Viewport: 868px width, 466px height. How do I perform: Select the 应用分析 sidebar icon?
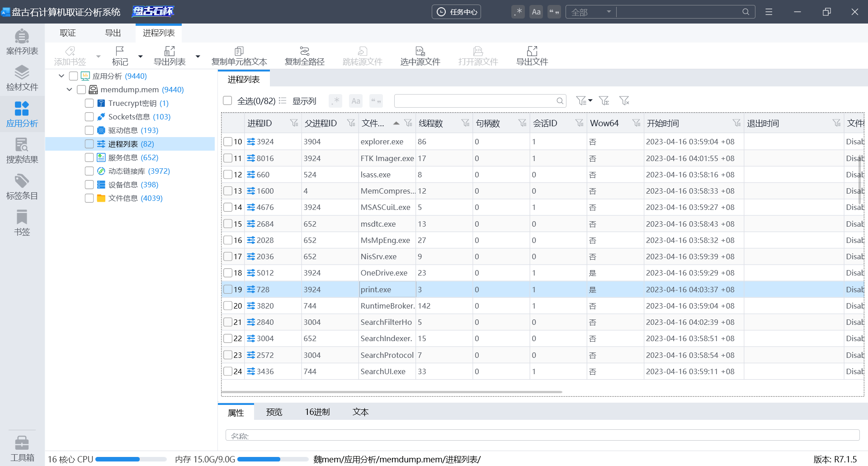(22, 114)
